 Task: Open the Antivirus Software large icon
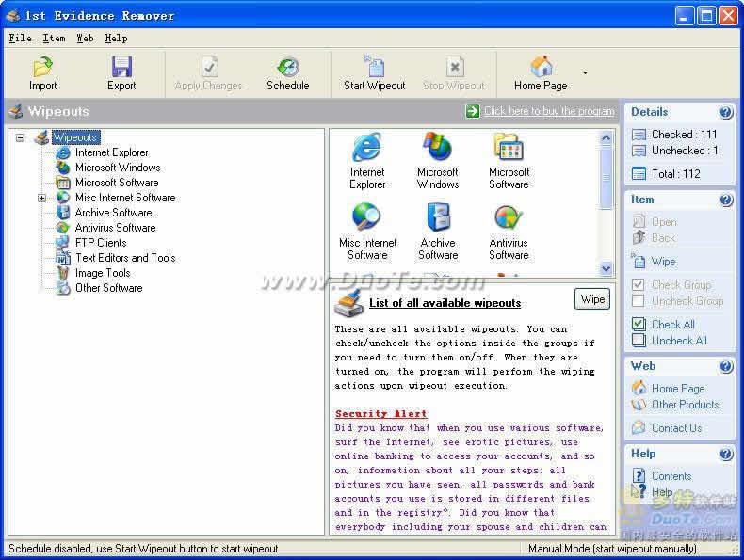pos(509,217)
